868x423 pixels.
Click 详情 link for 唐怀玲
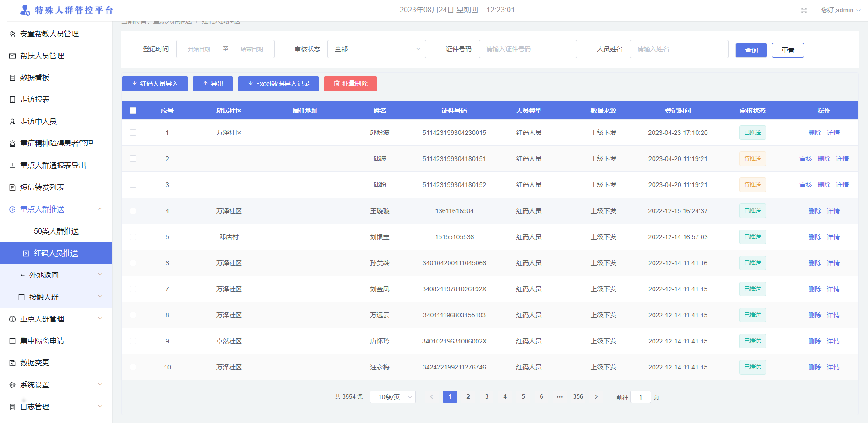833,341
